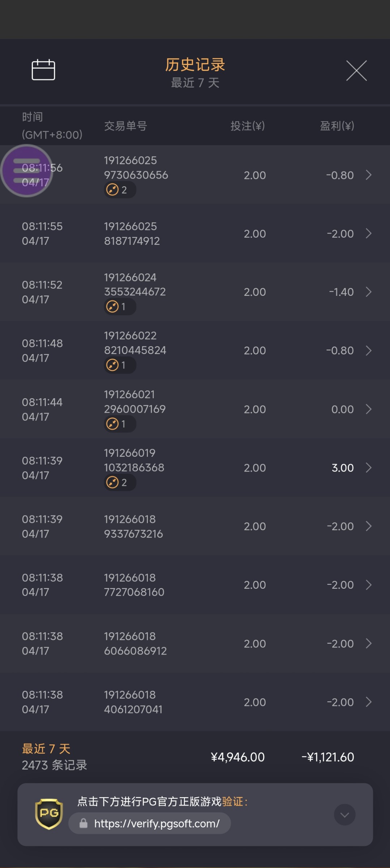Click free spin badge on 08:11:56 record
The height and width of the screenshot is (868, 390).
[120, 190]
